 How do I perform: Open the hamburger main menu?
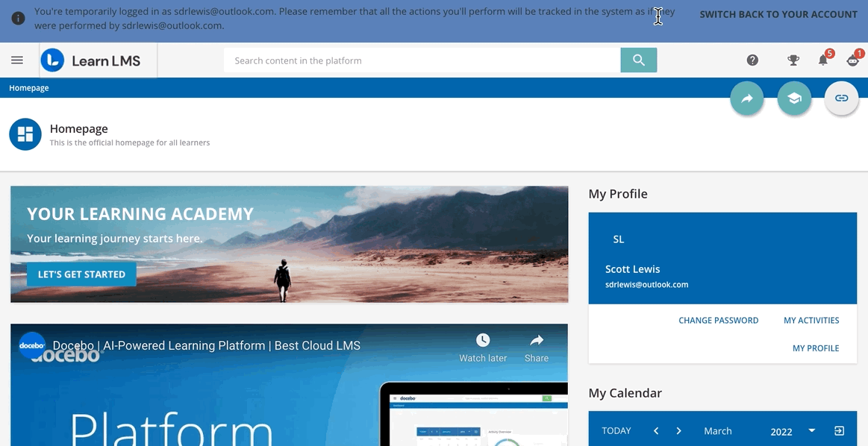pyautogui.click(x=17, y=60)
